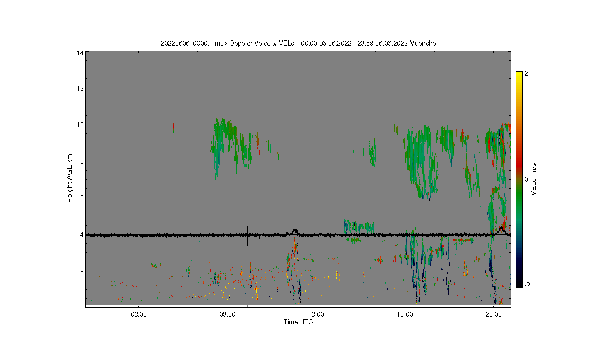Click the height axis tick label 4
The image size is (607, 364).
[82, 235]
